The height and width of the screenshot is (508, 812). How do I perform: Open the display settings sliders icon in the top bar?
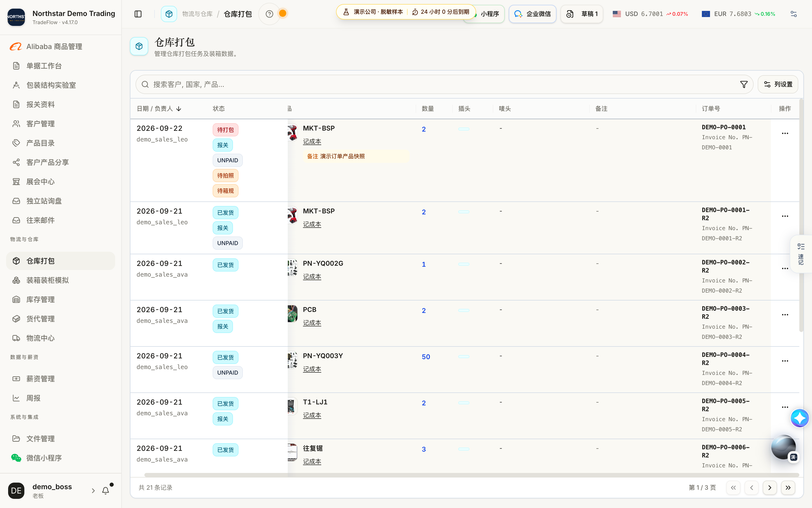pos(793,14)
